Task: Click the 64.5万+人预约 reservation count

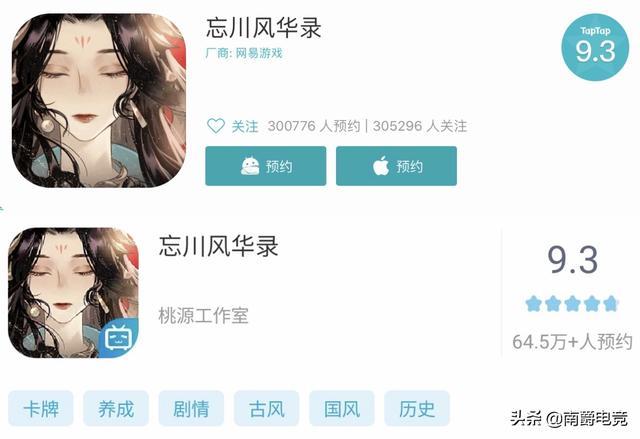Action: point(572,341)
